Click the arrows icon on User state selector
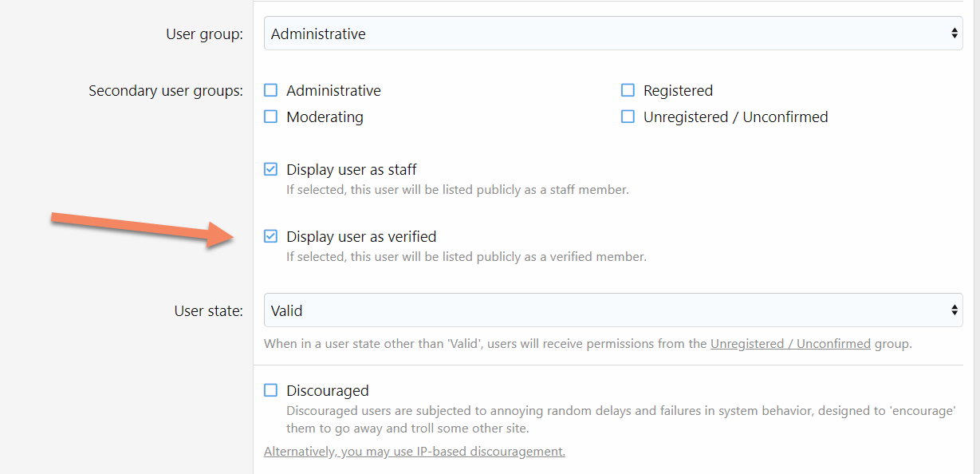The height and width of the screenshot is (474, 980). [x=954, y=310]
